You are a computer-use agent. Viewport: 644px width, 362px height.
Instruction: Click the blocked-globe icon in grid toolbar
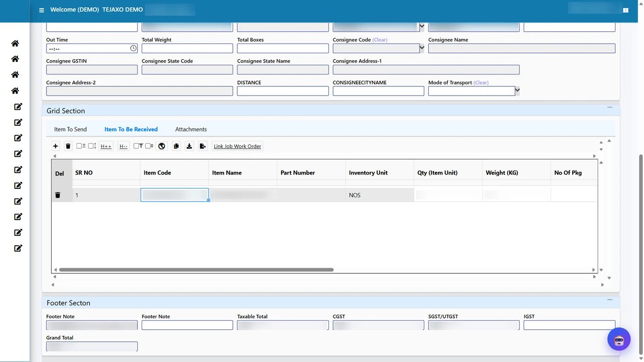[x=161, y=146]
